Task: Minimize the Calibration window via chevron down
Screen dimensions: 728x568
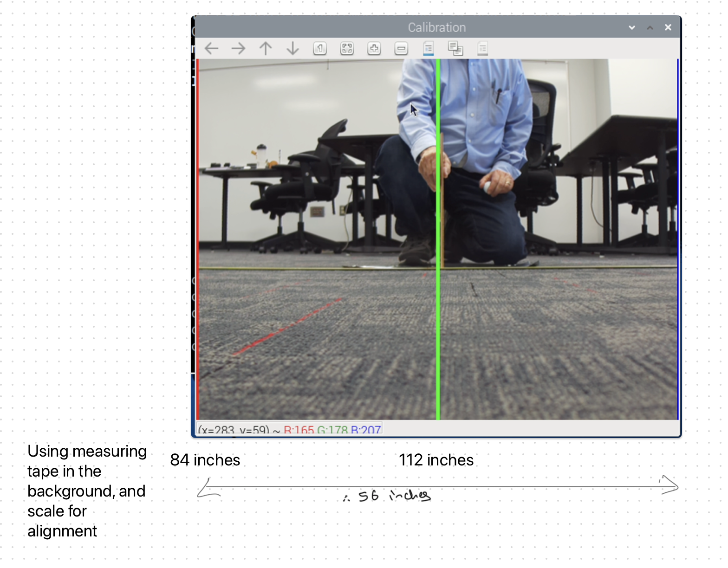Action: pos(632,27)
